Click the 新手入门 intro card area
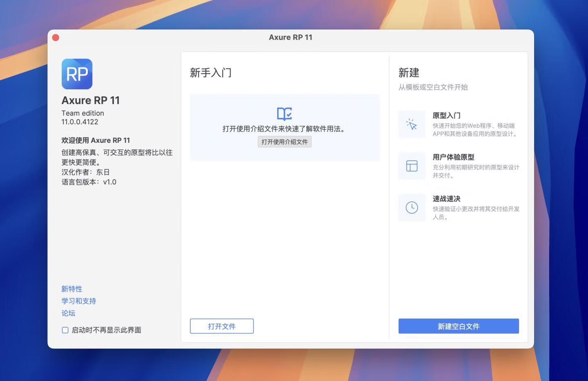Screen dimensions: 588x381 coord(284,127)
